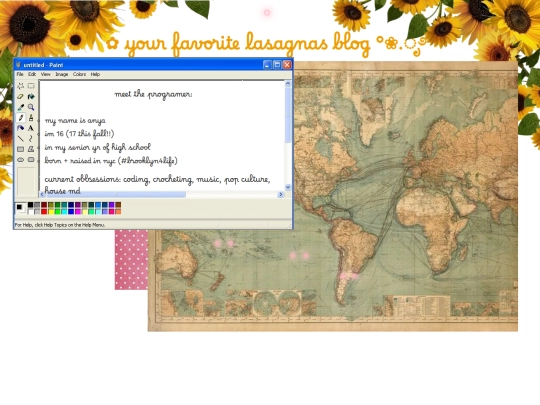Select the Rectangle shape tool
Viewport: 540px width, 405px height.
(21, 149)
